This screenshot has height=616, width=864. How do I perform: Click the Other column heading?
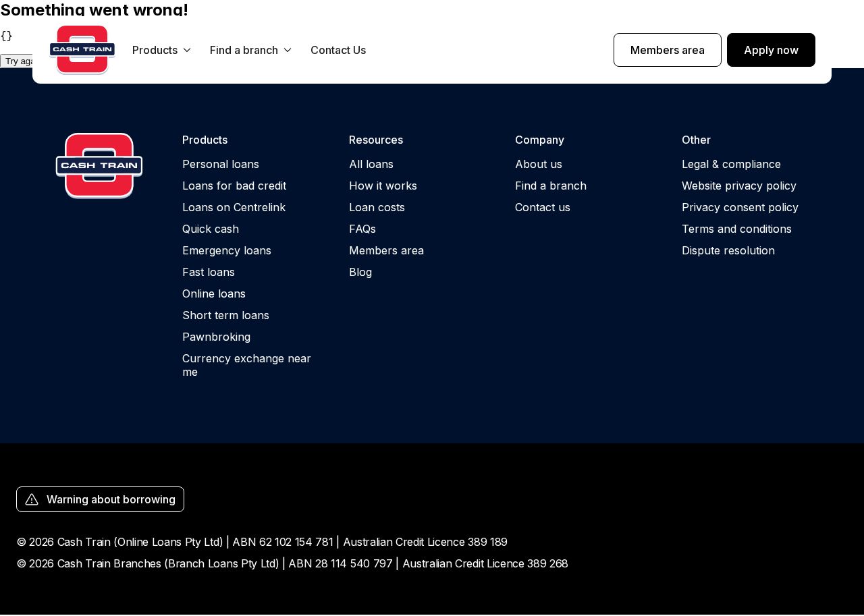696,140
